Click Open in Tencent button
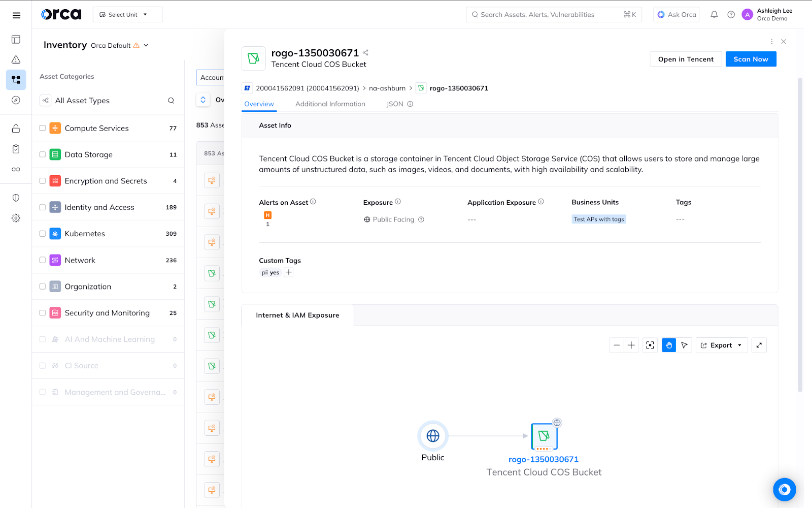The image size is (812, 508). [x=686, y=59]
